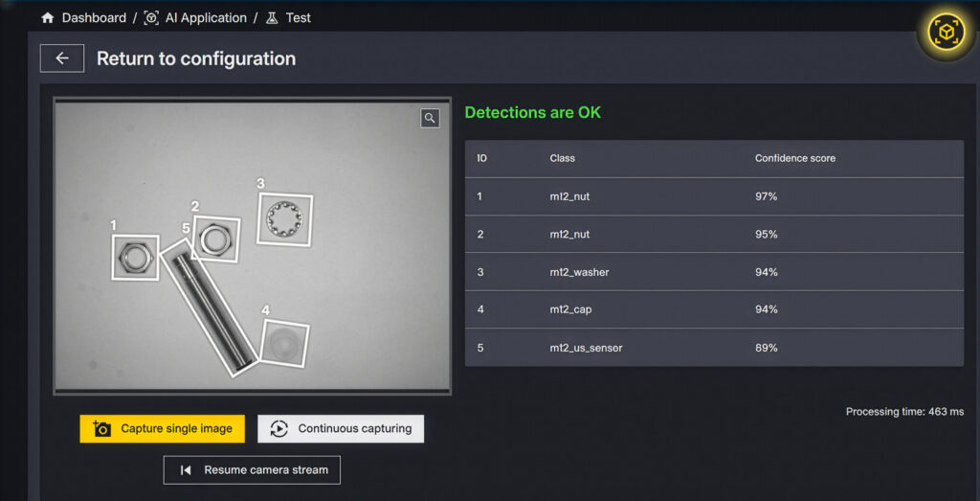Select first mt2_nut row with 97%
The height and width of the screenshot is (501, 980).
(713, 196)
